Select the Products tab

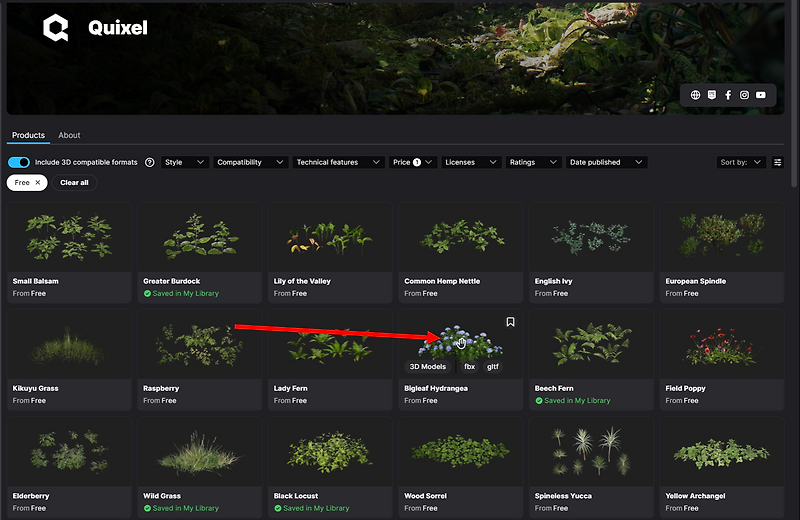28,135
